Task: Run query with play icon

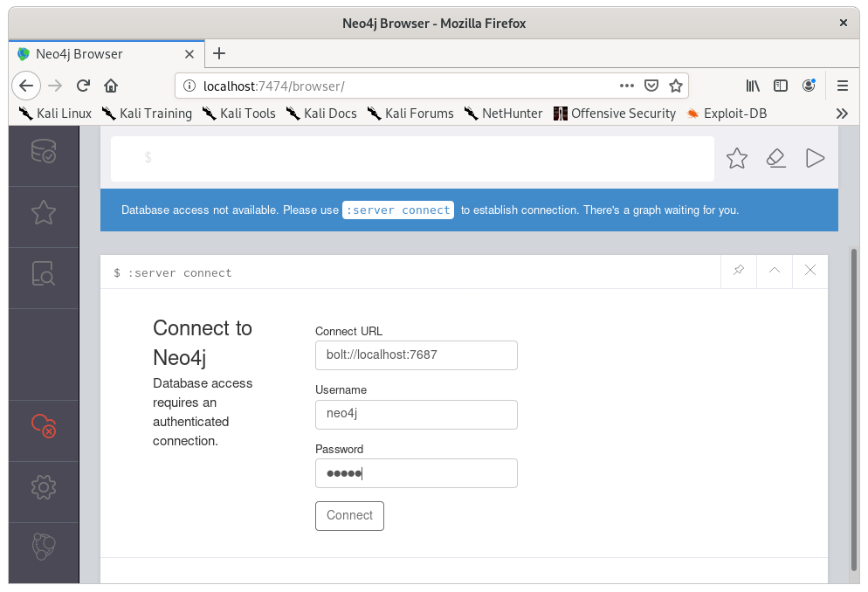Action: [815, 158]
